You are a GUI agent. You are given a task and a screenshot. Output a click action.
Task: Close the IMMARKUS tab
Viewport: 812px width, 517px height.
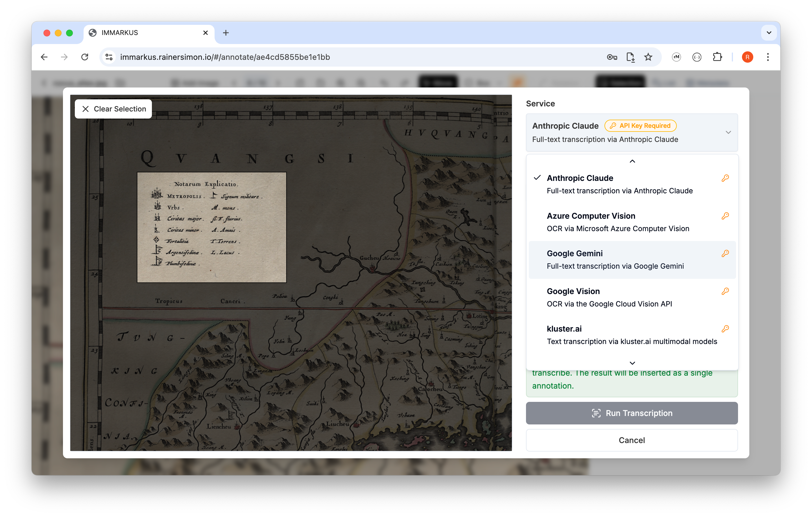(x=205, y=33)
